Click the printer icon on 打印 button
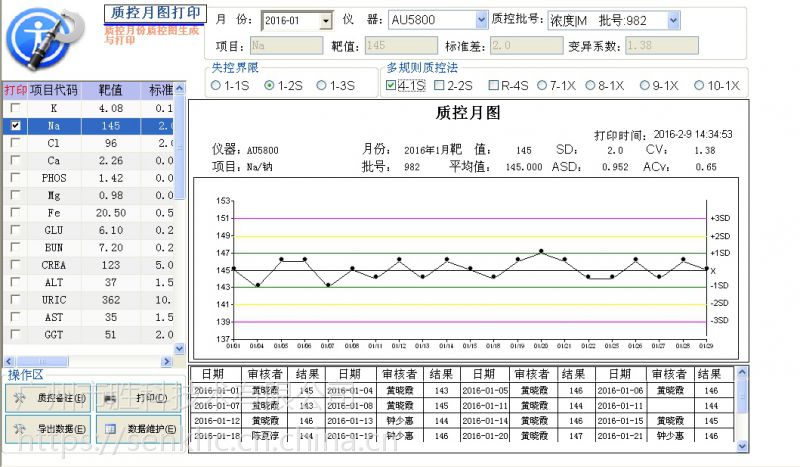The image size is (800, 467). [x=109, y=398]
